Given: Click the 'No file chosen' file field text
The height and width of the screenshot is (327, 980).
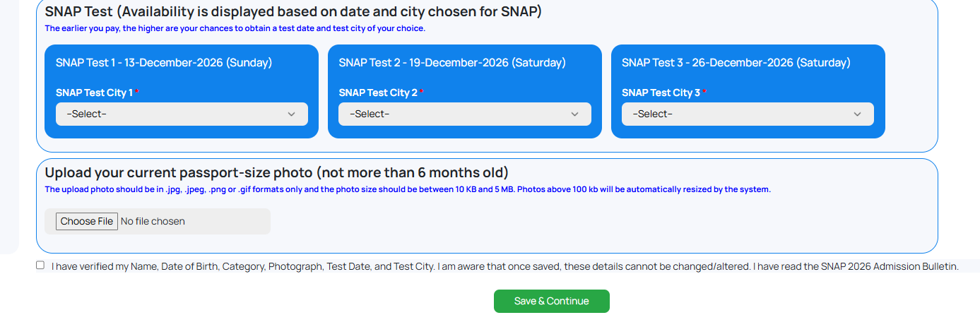Looking at the screenshot, I should coord(153,221).
